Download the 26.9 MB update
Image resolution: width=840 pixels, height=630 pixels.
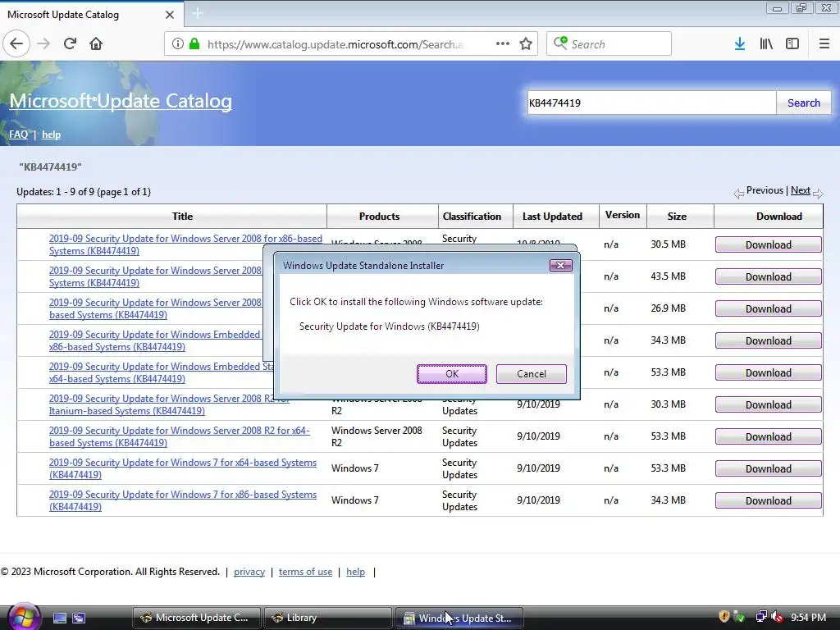click(x=768, y=308)
